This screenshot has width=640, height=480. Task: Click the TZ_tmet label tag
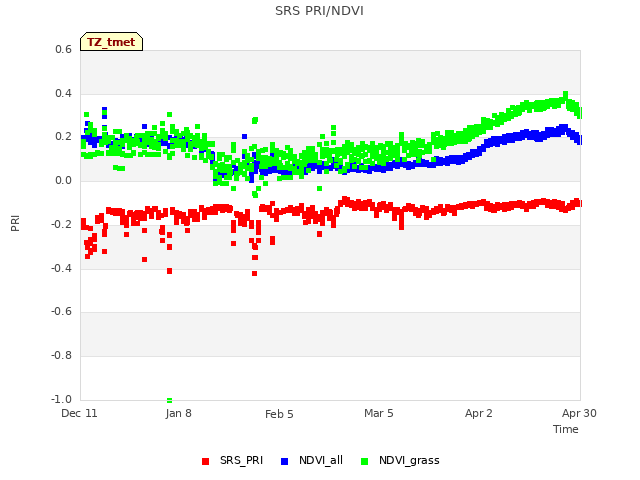tap(111, 42)
